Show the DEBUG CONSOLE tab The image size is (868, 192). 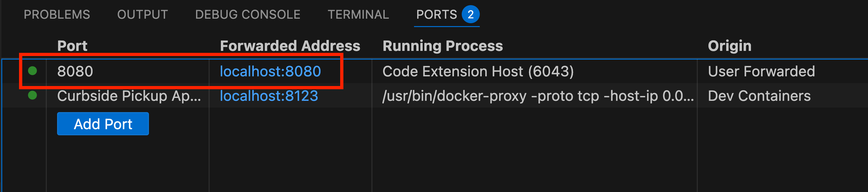pyautogui.click(x=248, y=14)
